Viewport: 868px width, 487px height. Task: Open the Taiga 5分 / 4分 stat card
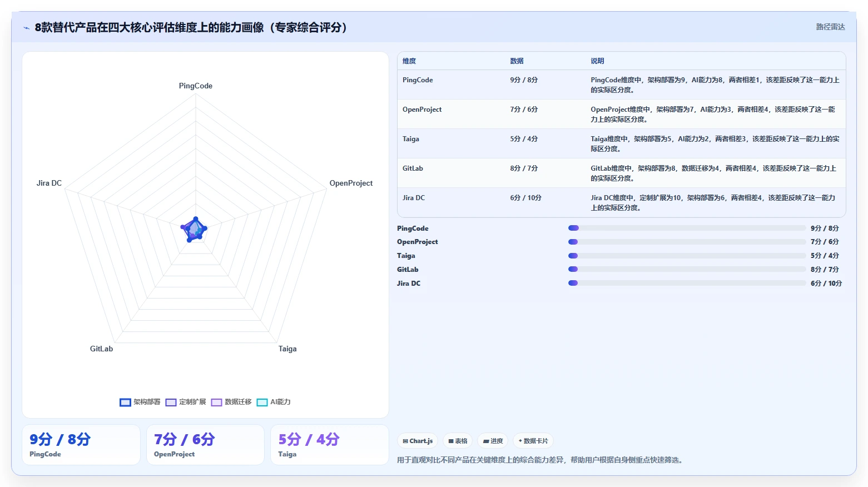pyautogui.click(x=329, y=445)
